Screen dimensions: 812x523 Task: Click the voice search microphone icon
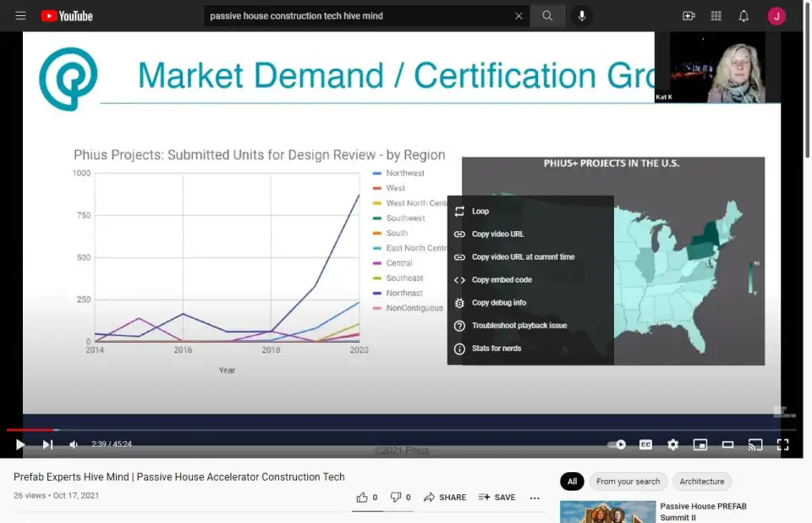pyautogui.click(x=582, y=16)
